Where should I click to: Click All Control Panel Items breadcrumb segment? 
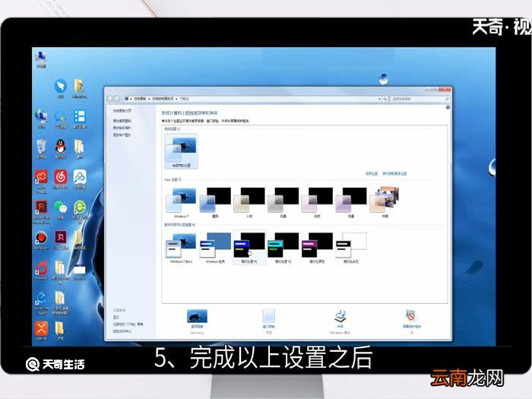(163, 99)
